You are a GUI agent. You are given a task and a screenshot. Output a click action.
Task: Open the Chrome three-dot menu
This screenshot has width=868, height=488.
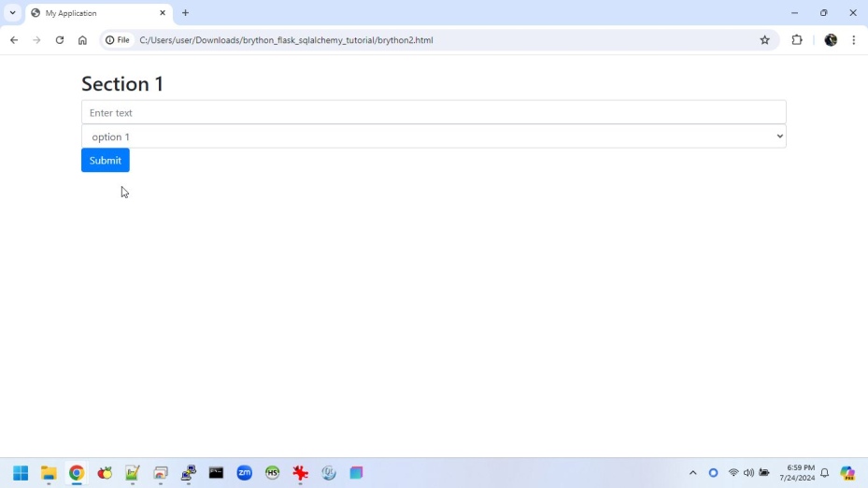[853, 40]
